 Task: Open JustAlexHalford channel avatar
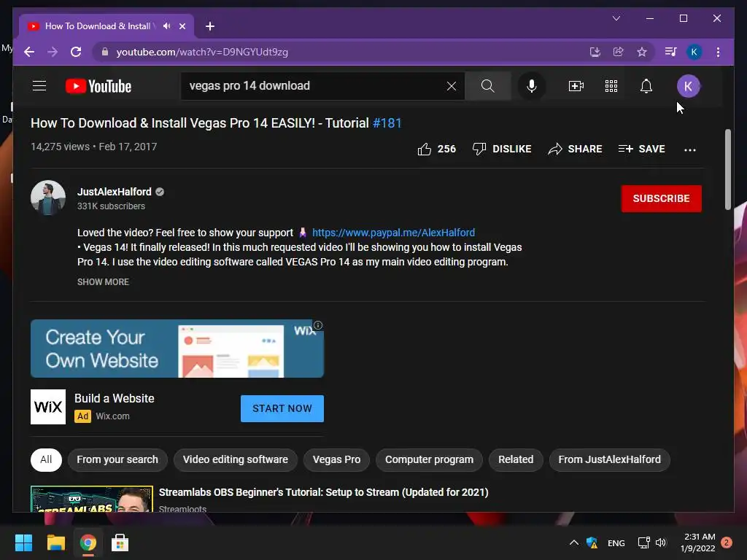tap(48, 198)
